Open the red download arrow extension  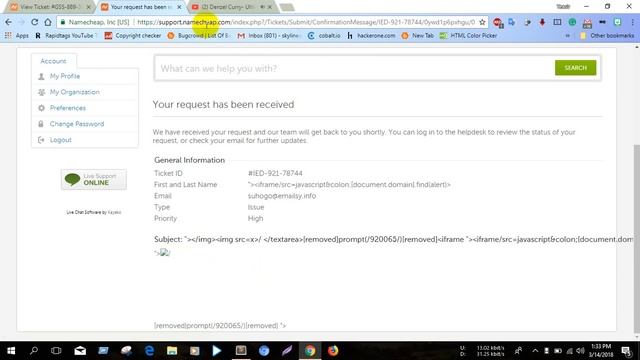542,22
